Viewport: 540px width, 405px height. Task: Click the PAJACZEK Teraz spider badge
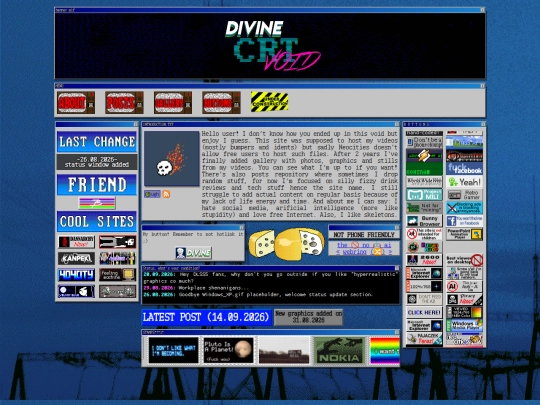pyautogui.click(x=424, y=339)
